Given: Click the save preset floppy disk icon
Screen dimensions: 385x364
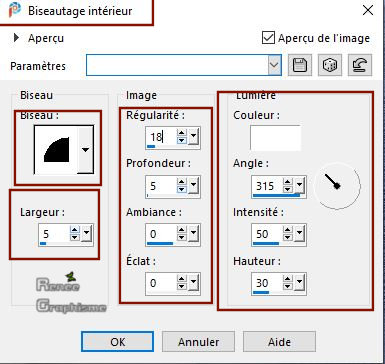Looking at the screenshot, I should tap(300, 65).
